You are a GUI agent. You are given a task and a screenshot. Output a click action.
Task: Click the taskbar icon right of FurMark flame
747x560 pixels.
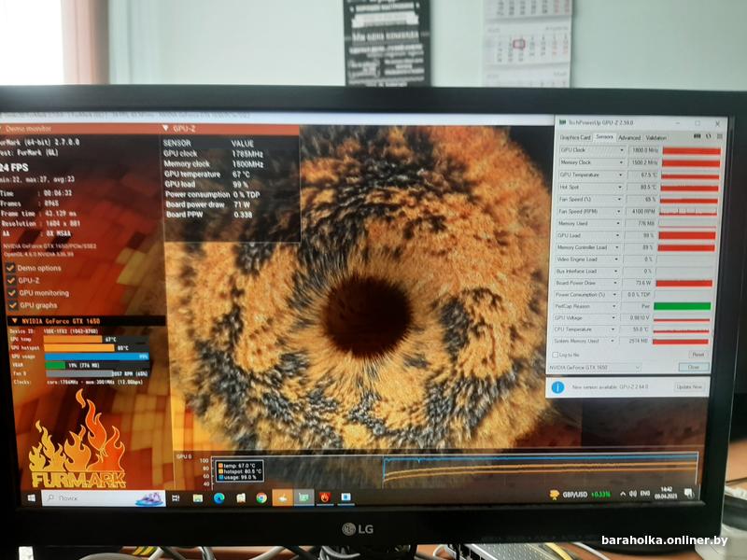pyautogui.click(x=345, y=497)
